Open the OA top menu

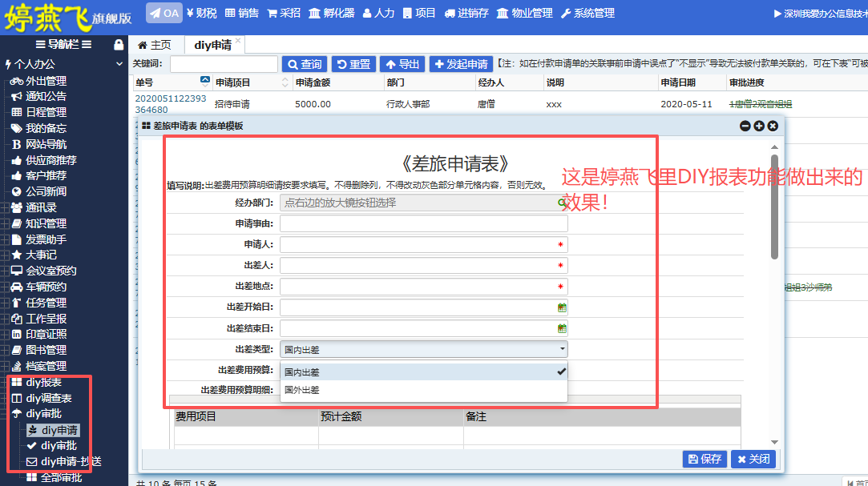pos(164,14)
